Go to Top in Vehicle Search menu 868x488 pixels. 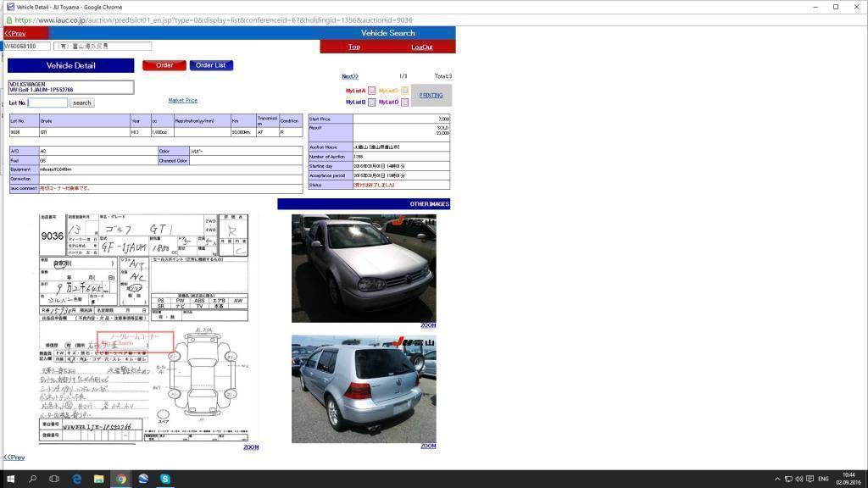point(353,47)
